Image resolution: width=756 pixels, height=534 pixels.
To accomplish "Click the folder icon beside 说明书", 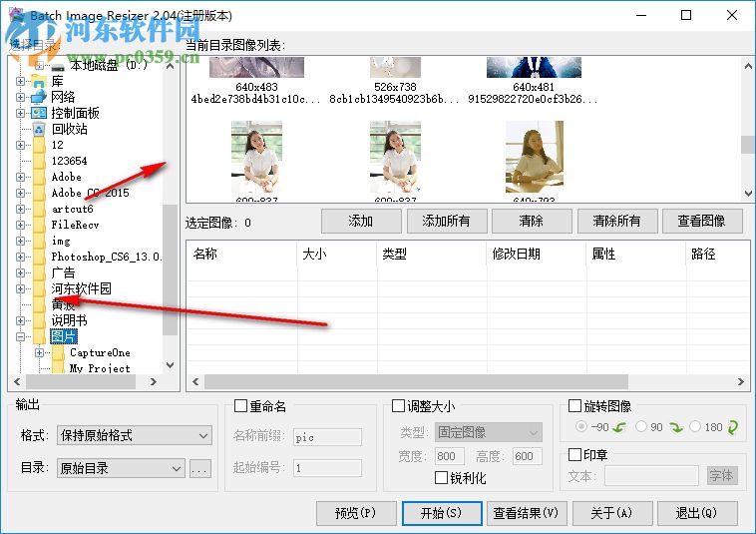I will tap(39, 320).
